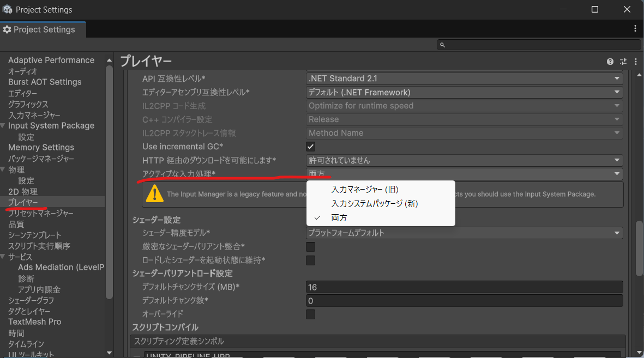Open the HTTP 経由のダウンロード dropdown
The image size is (644, 358).
[x=464, y=160]
